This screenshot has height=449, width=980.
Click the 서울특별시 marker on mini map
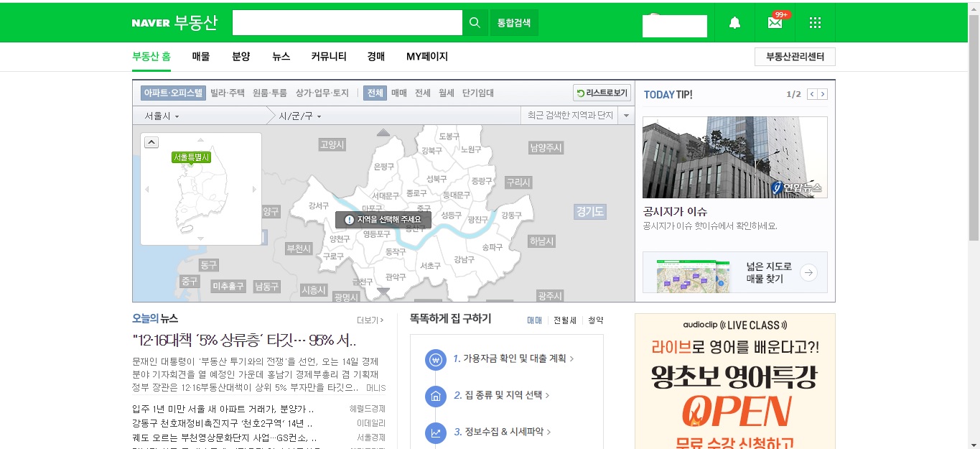coord(192,157)
